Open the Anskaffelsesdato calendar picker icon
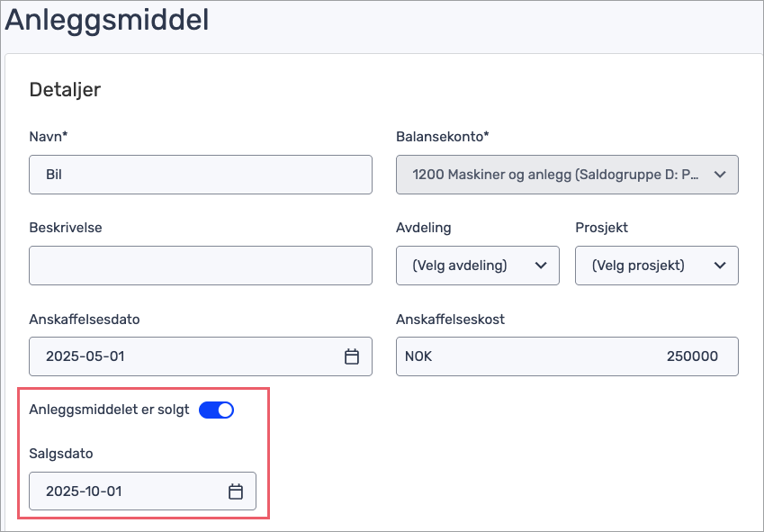 pyautogui.click(x=352, y=356)
